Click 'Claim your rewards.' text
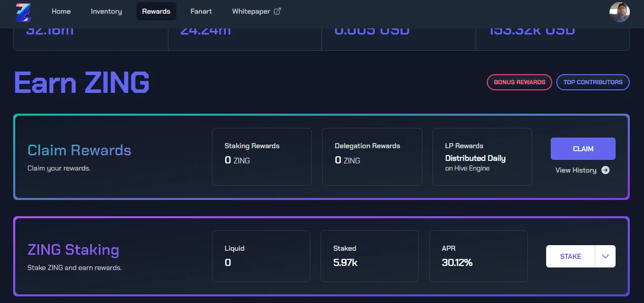Viewport: 644px width, 303px height. tap(59, 168)
